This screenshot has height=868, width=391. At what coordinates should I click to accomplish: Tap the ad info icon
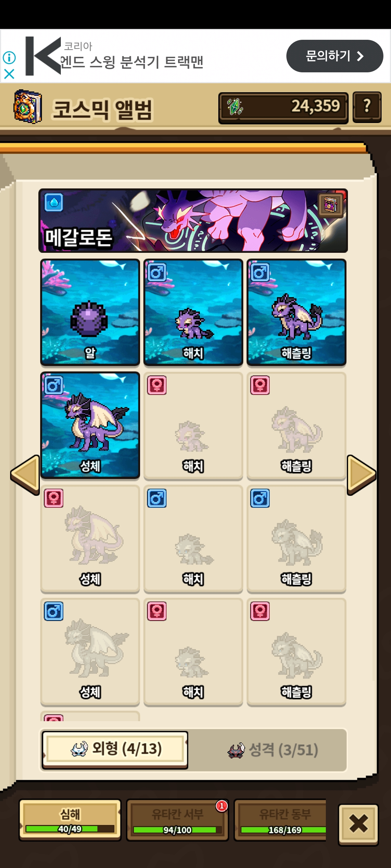click(x=9, y=57)
